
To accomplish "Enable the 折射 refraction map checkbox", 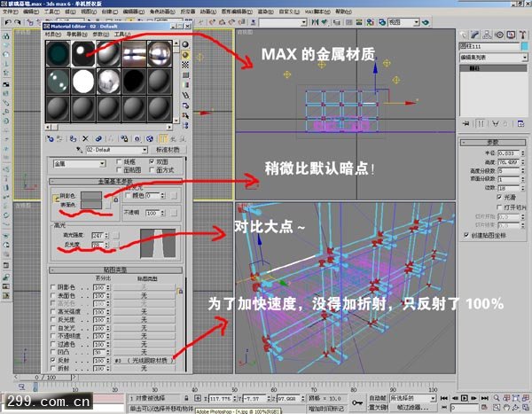I will [53, 368].
